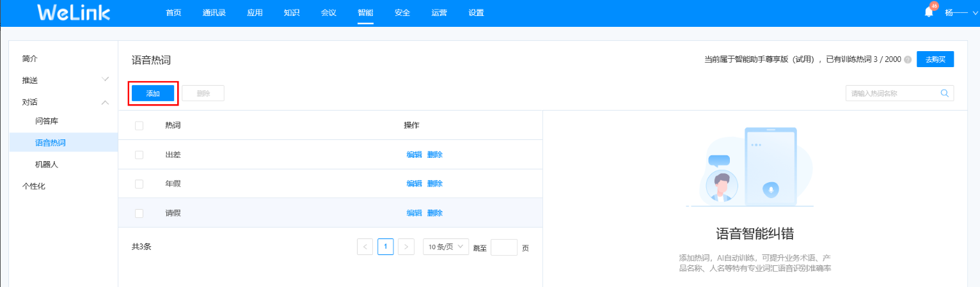This screenshot has height=287, width=980.
Task: Click the 去购买 button
Action: point(935,59)
